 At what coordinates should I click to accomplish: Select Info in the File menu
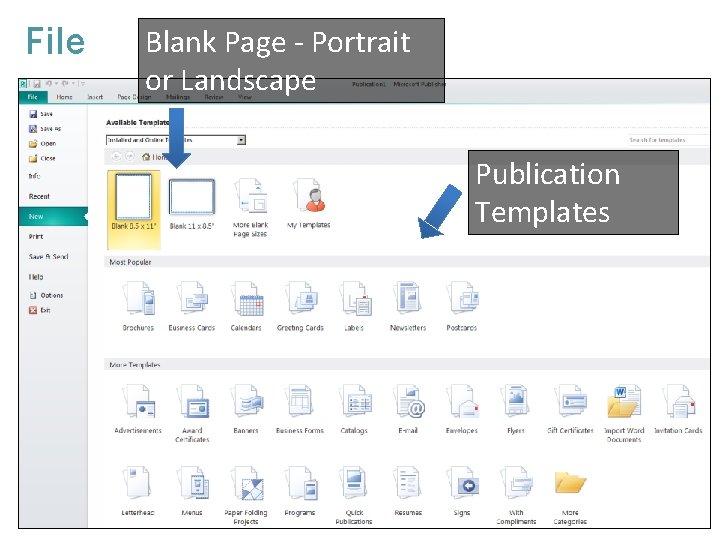(x=34, y=176)
